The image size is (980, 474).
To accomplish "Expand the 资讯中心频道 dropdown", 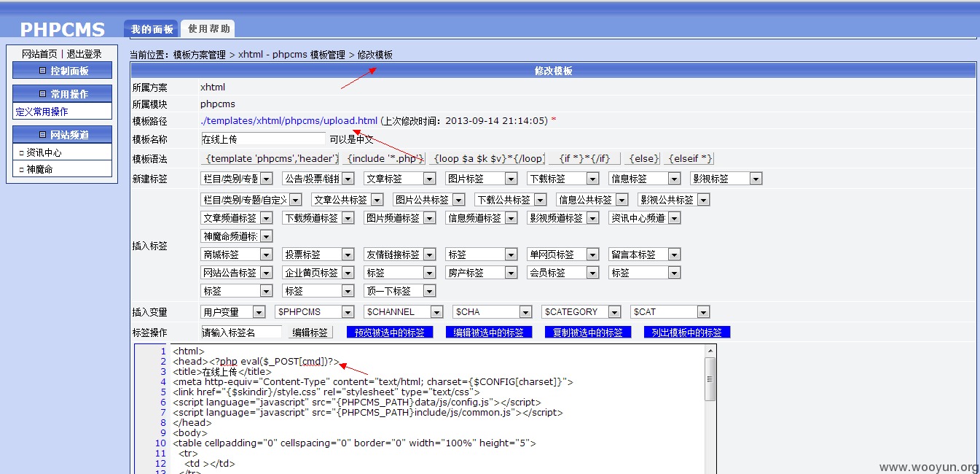I will coord(645,218).
